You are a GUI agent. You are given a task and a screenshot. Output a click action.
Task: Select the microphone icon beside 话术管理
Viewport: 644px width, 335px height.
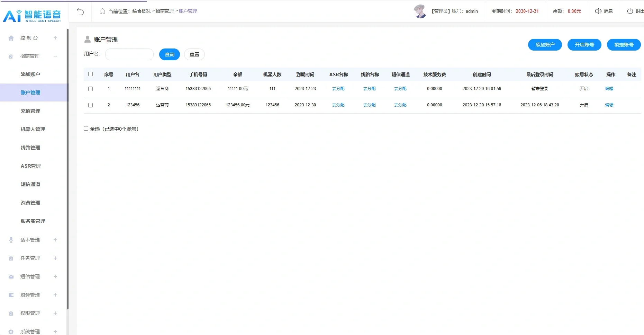(x=11, y=239)
